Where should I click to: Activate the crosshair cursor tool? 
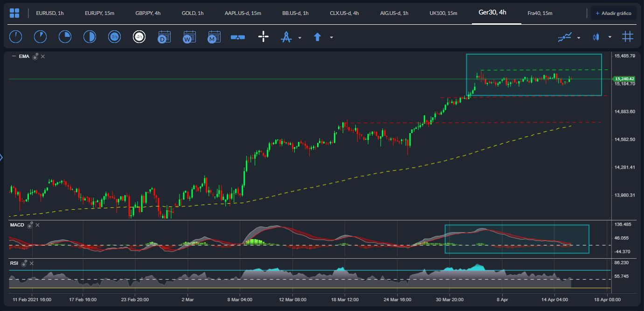[263, 37]
